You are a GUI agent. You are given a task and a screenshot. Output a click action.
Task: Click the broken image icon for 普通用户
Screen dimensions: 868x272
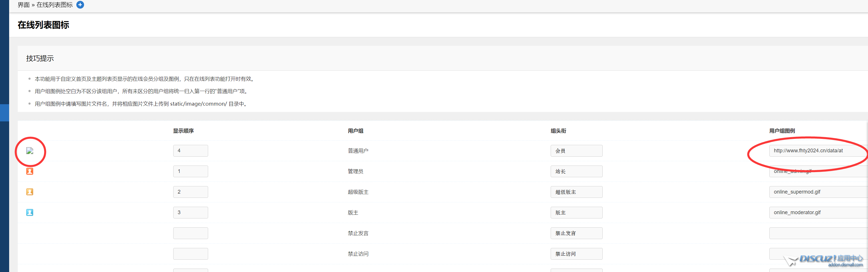[x=30, y=151]
